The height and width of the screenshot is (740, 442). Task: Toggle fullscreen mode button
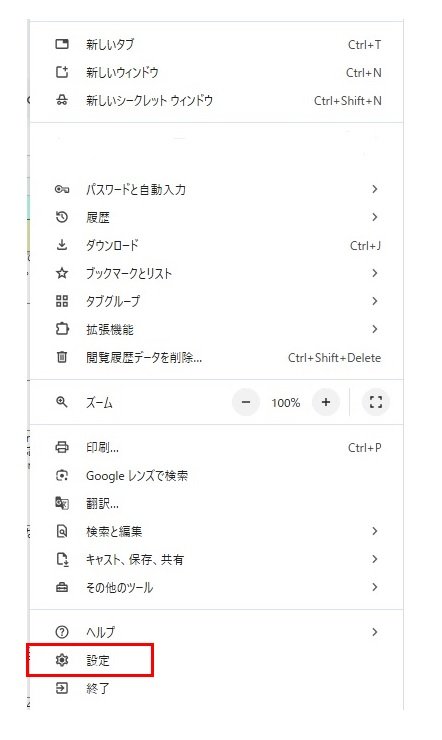375,403
